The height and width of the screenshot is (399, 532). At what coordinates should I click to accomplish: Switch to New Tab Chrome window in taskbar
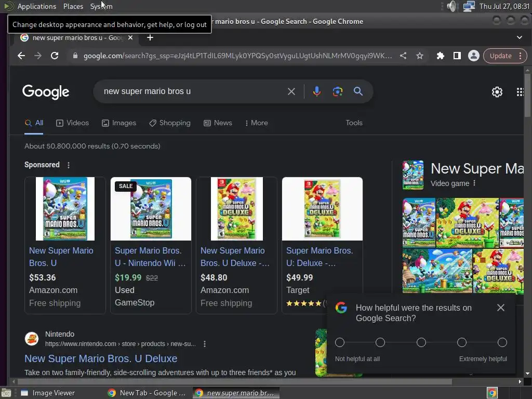coord(147,393)
